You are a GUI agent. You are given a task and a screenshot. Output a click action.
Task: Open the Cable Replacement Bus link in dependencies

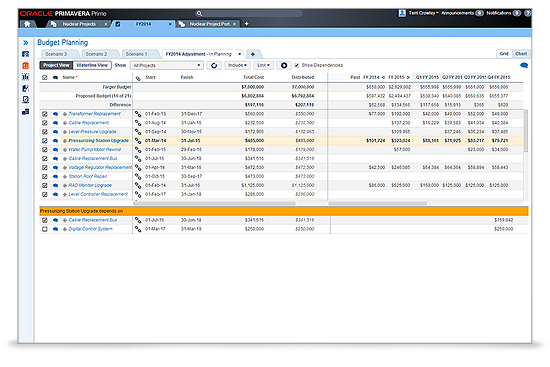[93, 220]
